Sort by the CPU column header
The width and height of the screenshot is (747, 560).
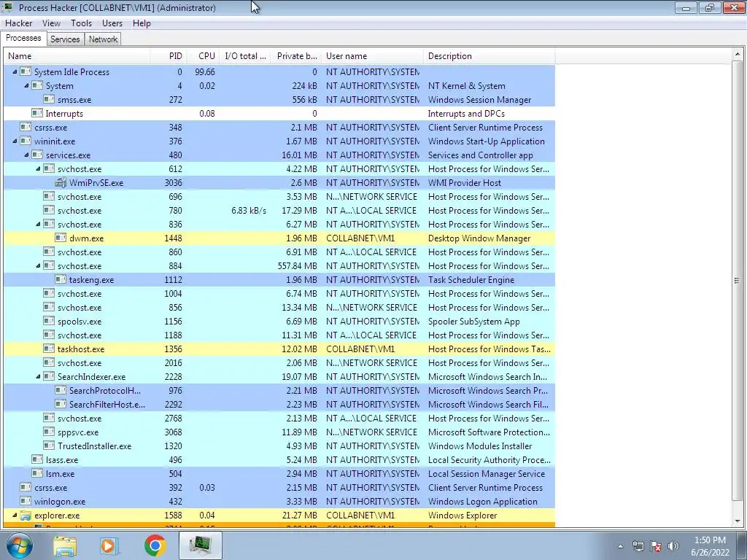coord(203,56)
